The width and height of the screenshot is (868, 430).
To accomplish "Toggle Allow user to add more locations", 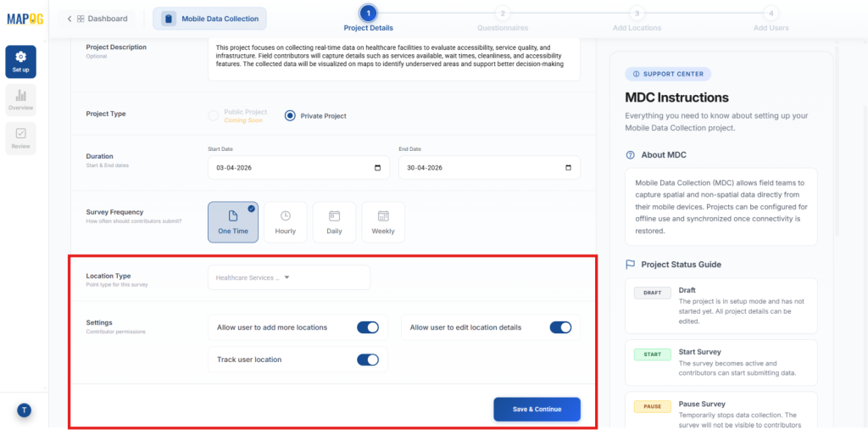I will (367, 327).
